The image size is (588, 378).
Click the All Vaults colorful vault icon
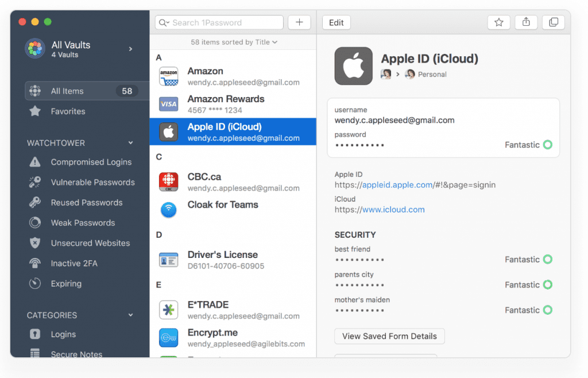click(x=35, y=49)
